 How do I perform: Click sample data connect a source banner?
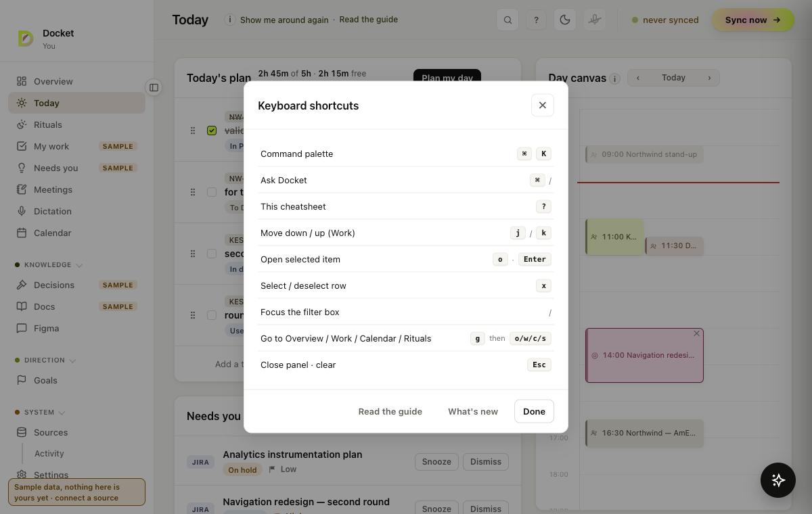[x=76, y=492]
